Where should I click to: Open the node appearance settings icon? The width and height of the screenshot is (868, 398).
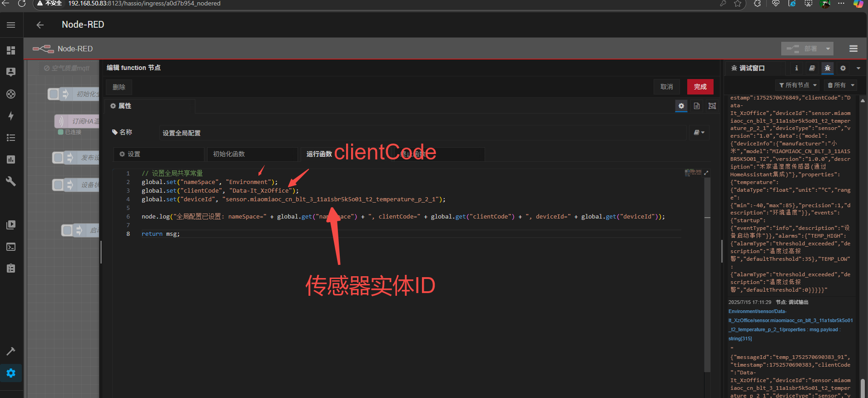(712, 106)
